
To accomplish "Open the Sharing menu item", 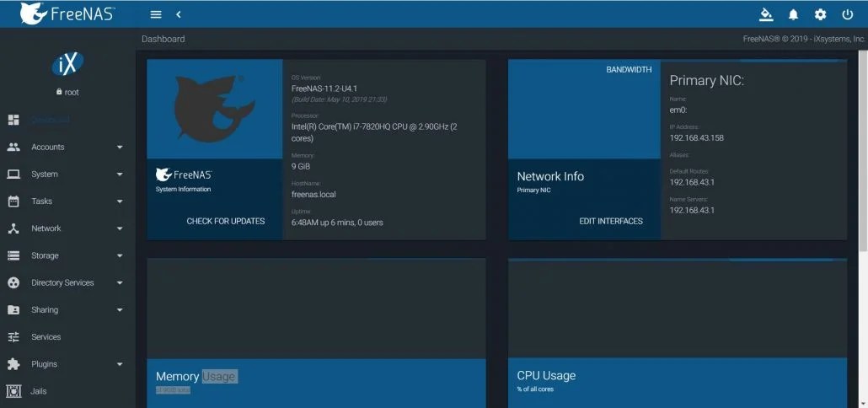I will [67, 309].
